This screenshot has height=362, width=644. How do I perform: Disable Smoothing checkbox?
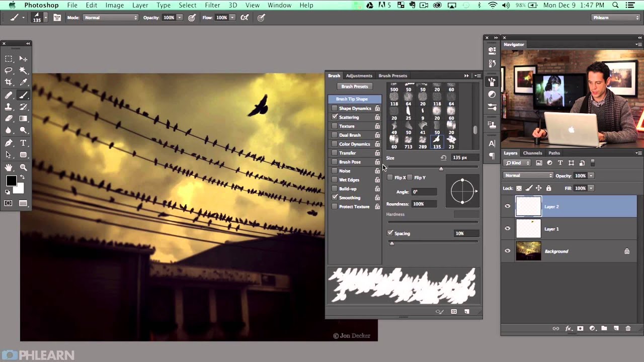click(x=335, y=198)
